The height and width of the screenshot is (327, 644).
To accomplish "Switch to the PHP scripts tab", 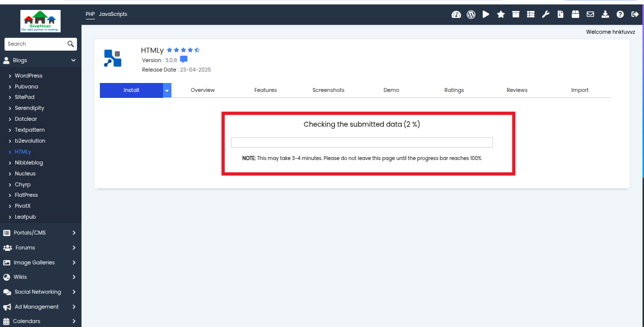I will 90,14.
